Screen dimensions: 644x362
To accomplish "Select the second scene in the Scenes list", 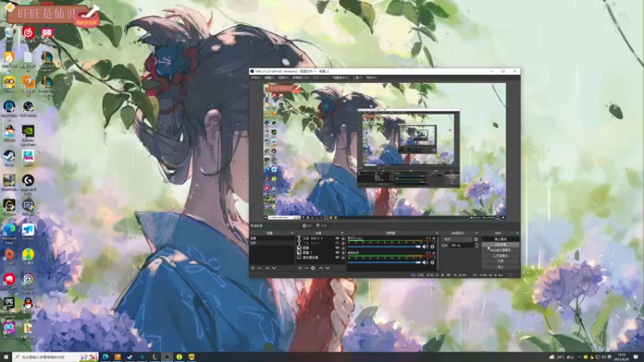I will click(272, 243).
